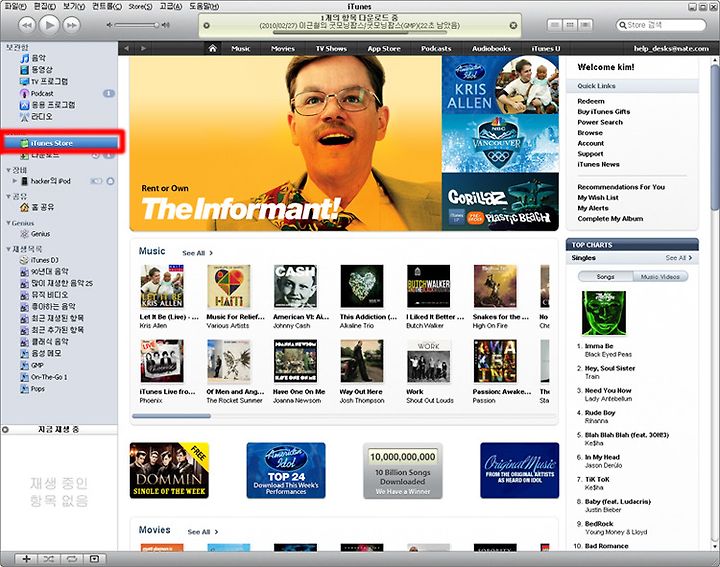The height and width of the screenshot is (567, 720).
Task: Open the 보기(V) menu
Action: pyautogui.click(x=74, y=6)
